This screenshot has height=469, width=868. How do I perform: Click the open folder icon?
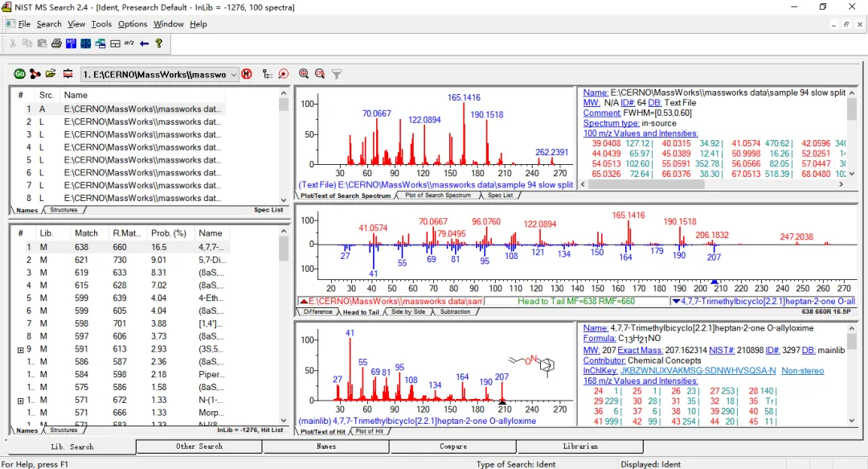click(x=51, y=74)
